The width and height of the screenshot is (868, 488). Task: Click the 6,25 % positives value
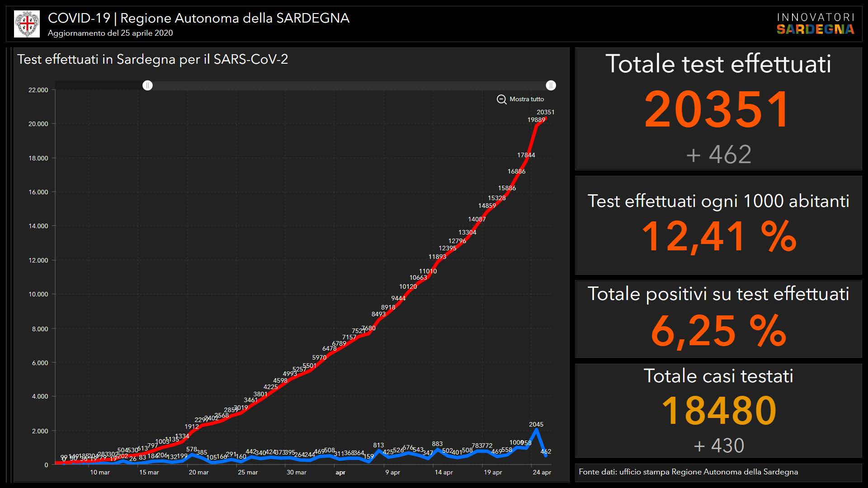click(x=718, y=331)
